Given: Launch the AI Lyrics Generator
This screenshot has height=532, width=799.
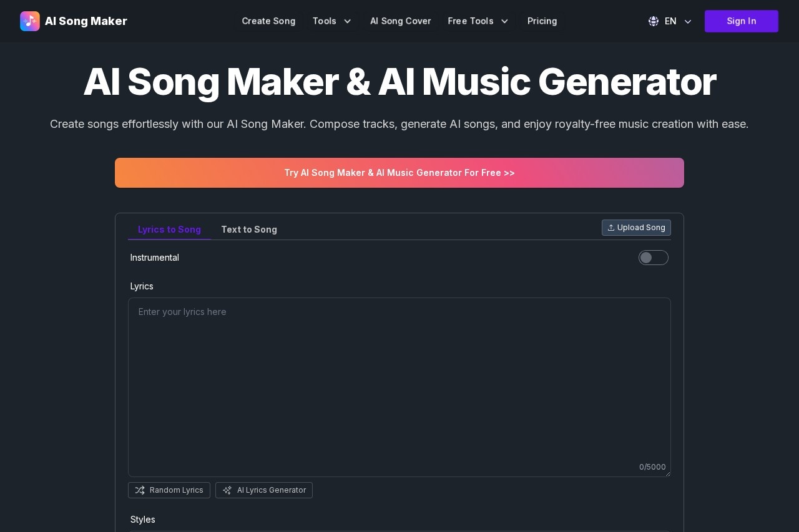Looking at the screenshot, I should click(264, 490).
